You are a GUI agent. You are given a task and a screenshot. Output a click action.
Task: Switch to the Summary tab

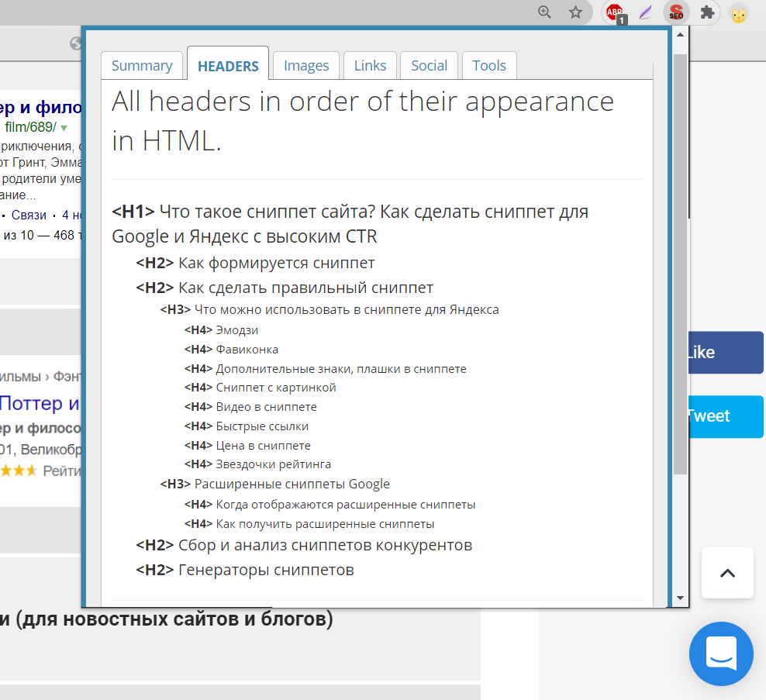click(x=142, y=66)
